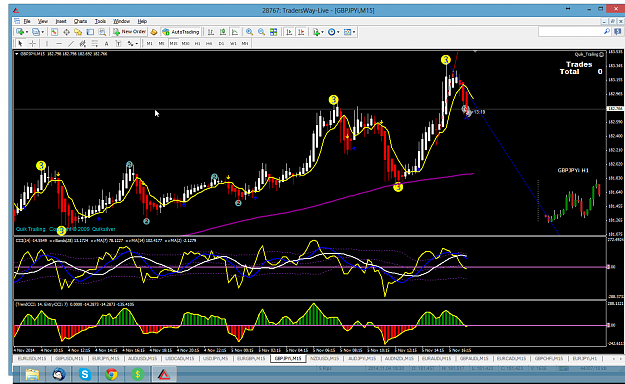Open Thunderbird from the taskbar
This screenshot has width=625, height=384.
pos(59,374)
